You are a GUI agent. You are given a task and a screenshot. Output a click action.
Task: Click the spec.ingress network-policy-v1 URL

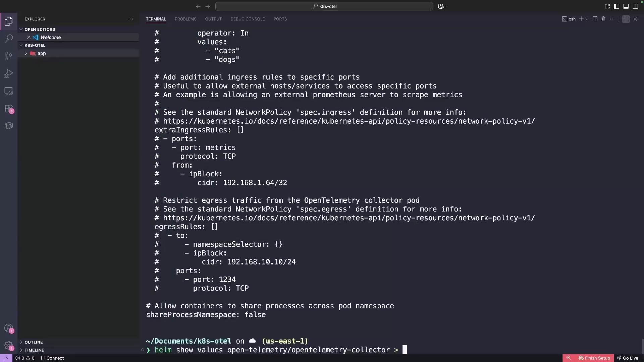click(x=349, y=121)
